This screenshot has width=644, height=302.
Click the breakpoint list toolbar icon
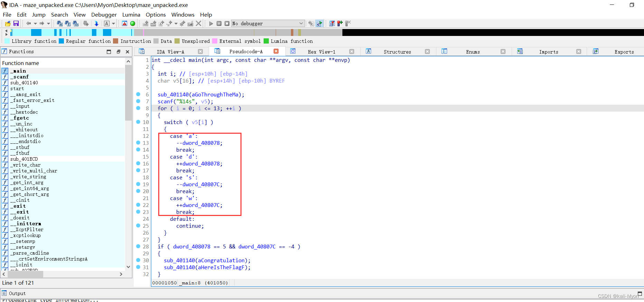pos(332,23)
